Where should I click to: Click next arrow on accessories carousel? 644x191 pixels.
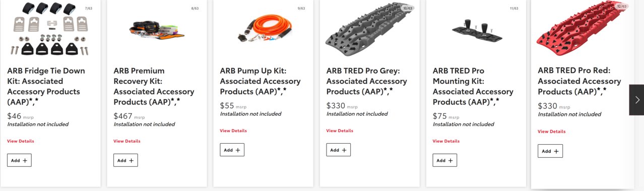(636, 100)
